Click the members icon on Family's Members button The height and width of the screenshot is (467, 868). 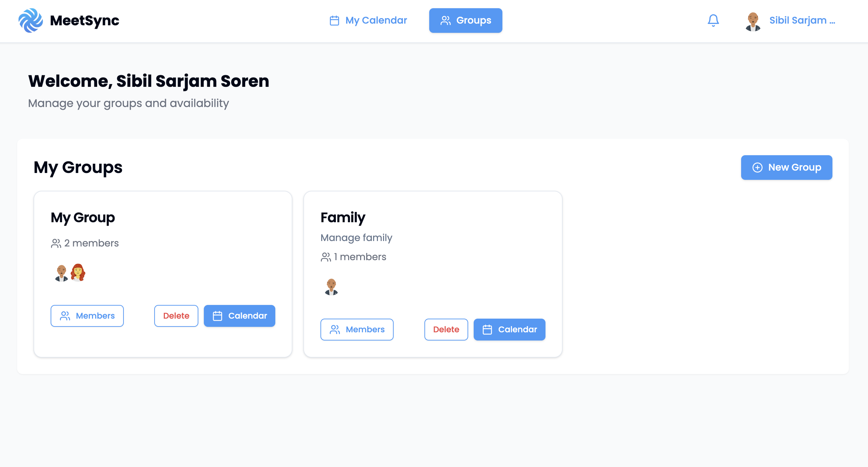coord(334,329)
